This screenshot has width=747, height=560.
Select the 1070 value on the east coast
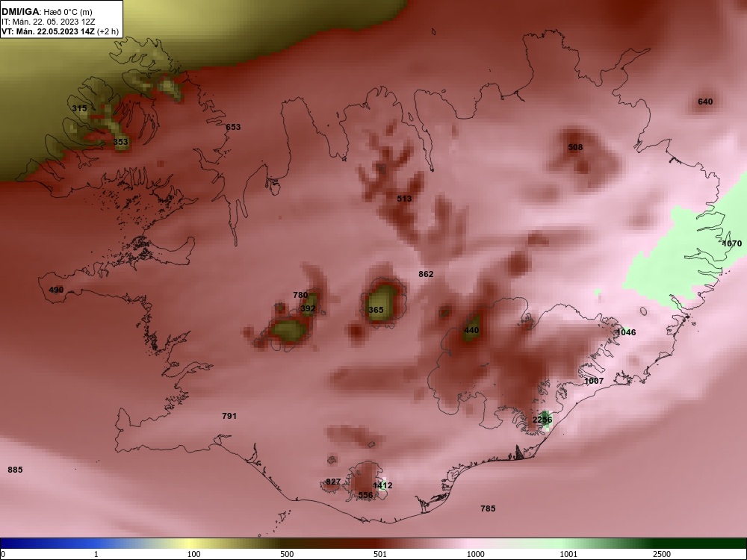[x=732, y=244]
